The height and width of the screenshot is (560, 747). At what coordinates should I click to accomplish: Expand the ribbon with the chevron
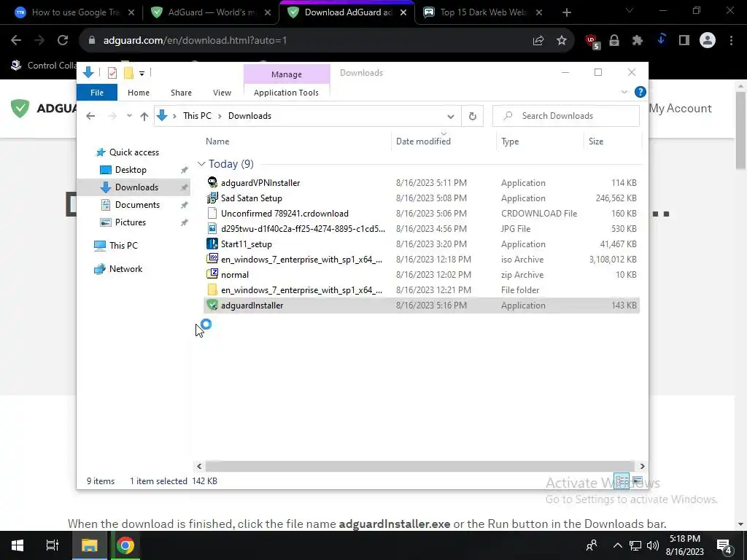coord(624,92)
